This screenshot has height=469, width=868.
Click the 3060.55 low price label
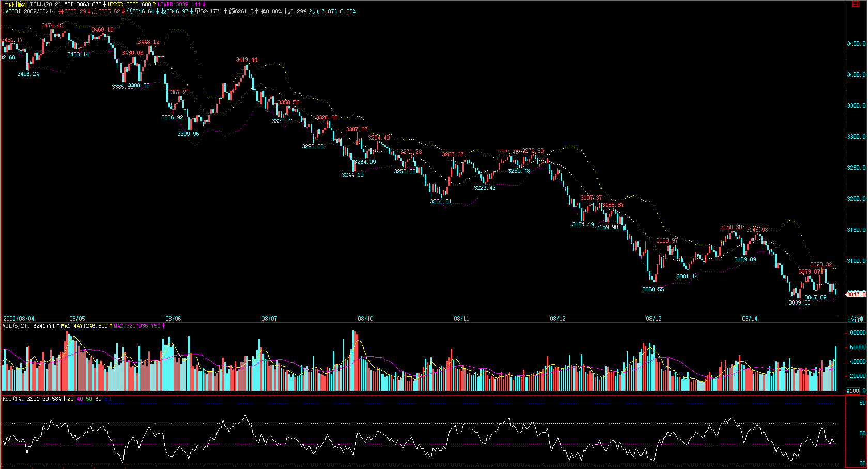[653, 289]
